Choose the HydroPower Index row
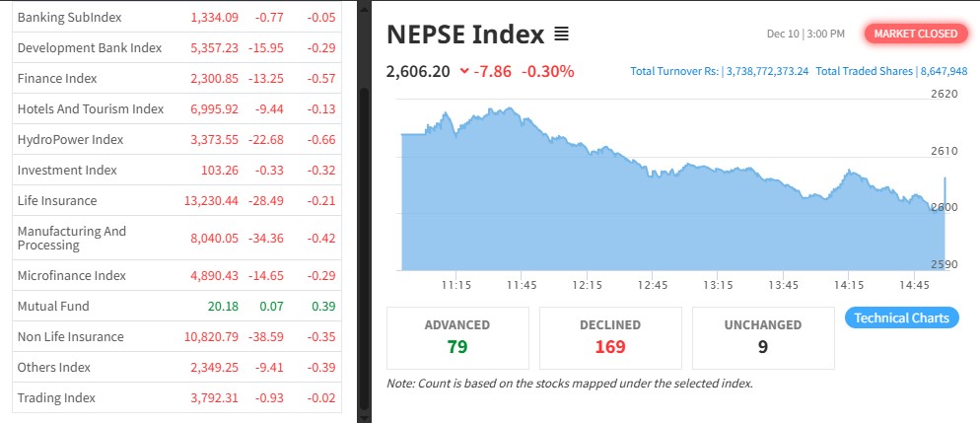 pyautogui.click(x=70, y=139)
